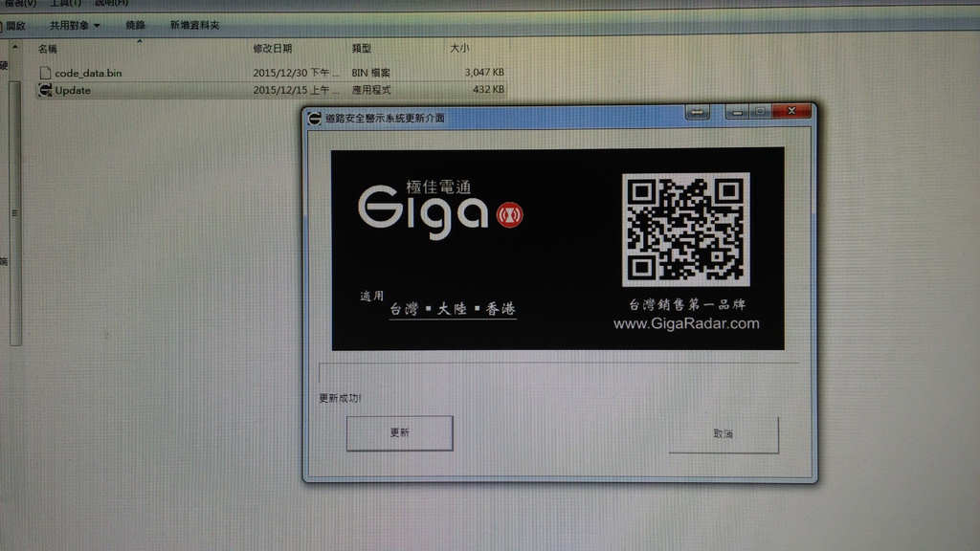980x551 pixels.
Task: Click 新增資料夾 in Explorer toolbar
Action: click(x=194, y=25)
